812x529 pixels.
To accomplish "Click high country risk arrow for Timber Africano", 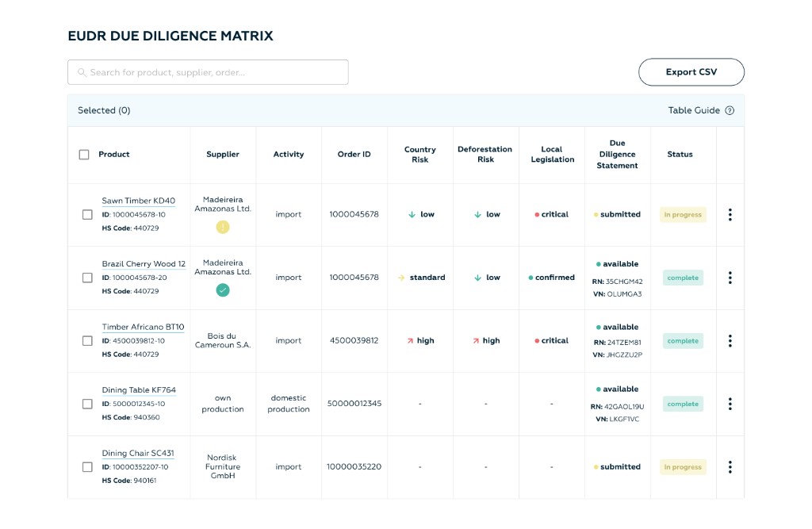I will 410,341.
